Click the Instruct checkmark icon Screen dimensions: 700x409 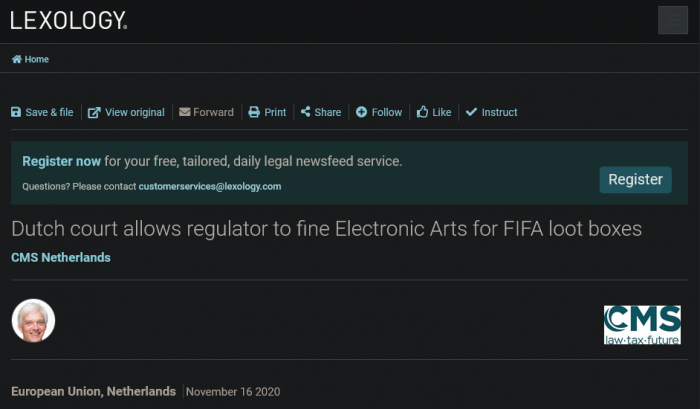coord(472,112)
